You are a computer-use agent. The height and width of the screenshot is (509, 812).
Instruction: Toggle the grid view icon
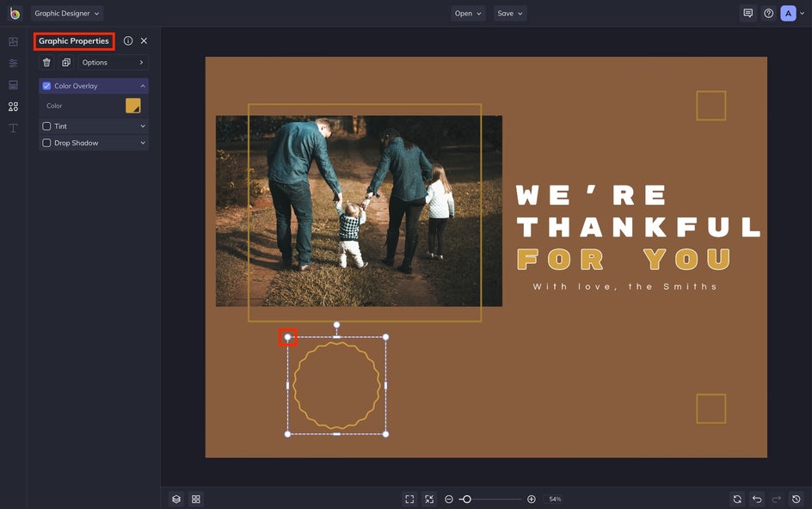tap(196, 500)
